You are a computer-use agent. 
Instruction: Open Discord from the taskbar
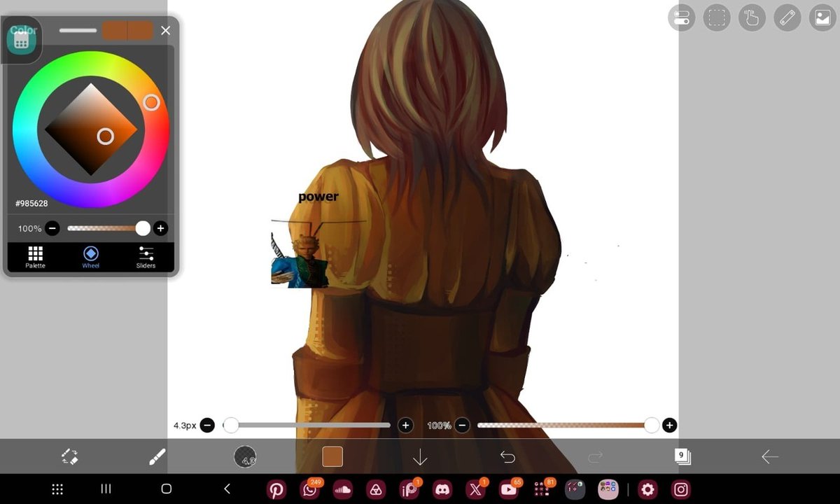(442, 489)
